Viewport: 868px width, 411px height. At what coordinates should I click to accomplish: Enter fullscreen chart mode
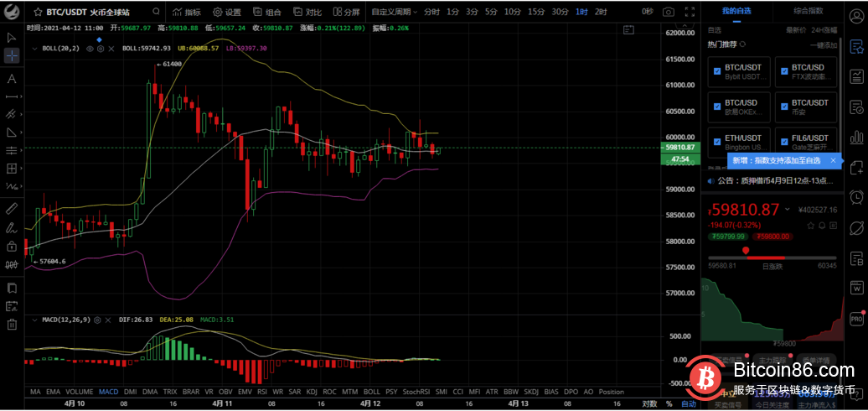click(x=689, y=12)
